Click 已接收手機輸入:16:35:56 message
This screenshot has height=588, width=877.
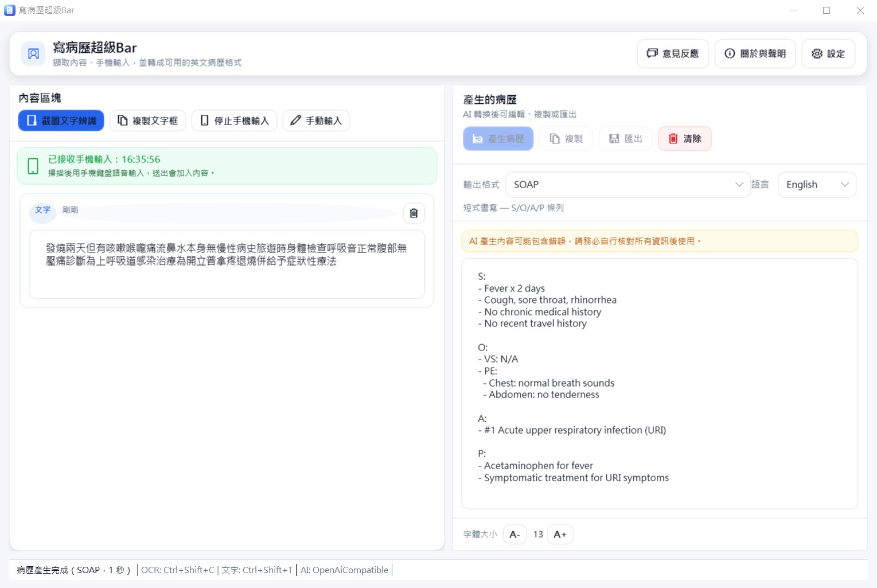pyautogui.click(x=104, y=159)
